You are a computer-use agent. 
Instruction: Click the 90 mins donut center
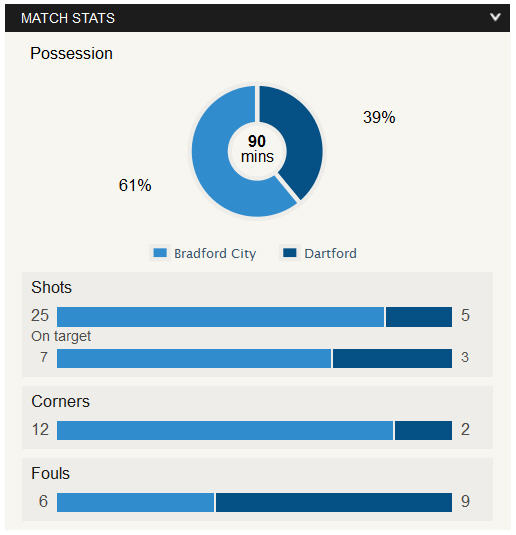tap(257, 149)
